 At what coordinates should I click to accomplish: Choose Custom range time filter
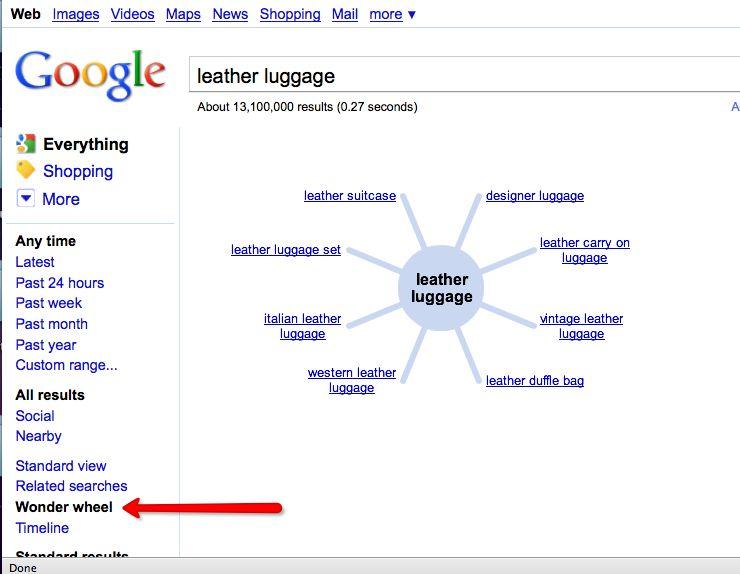click(66, 365)
